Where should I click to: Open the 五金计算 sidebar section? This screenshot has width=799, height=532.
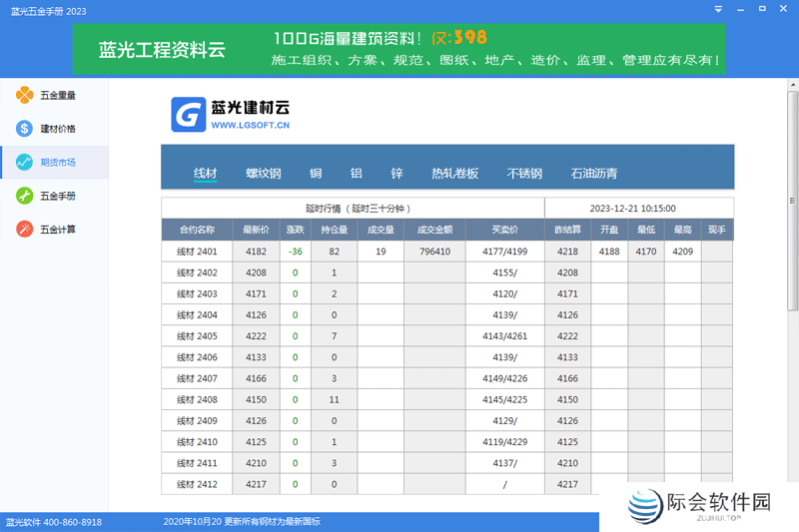pos(54,230)
